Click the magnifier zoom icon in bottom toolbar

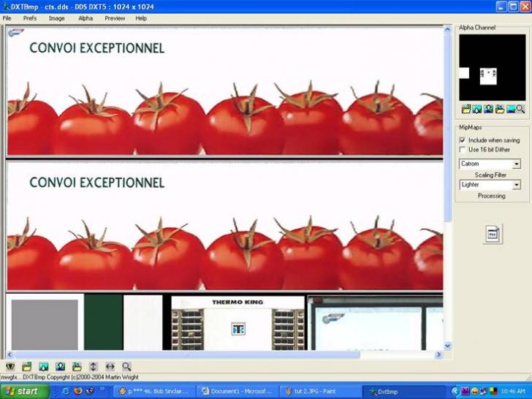(126, 366)
